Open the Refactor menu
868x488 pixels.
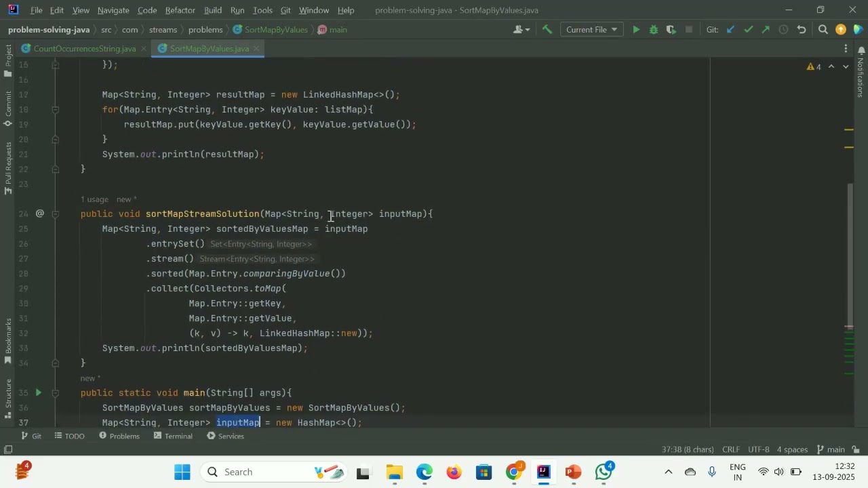[x=180, y=10]
